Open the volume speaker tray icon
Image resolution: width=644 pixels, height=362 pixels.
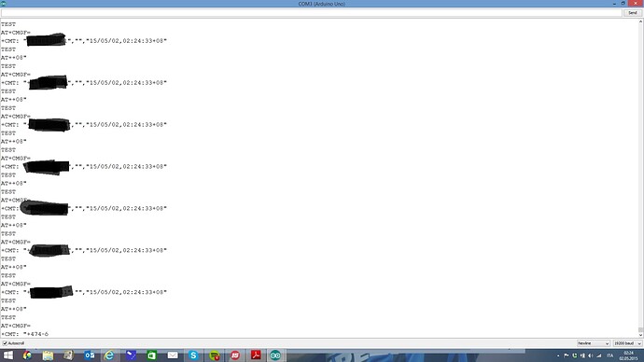coord(590,355)
